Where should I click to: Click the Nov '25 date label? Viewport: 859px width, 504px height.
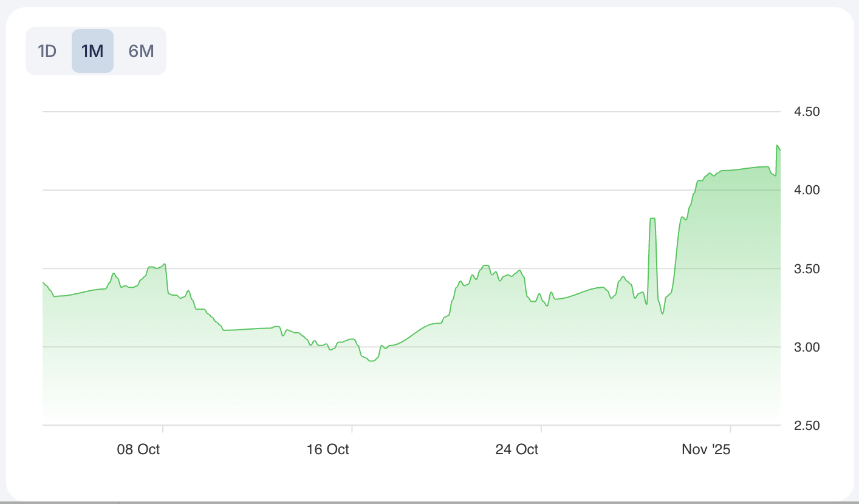click(706, 449)
